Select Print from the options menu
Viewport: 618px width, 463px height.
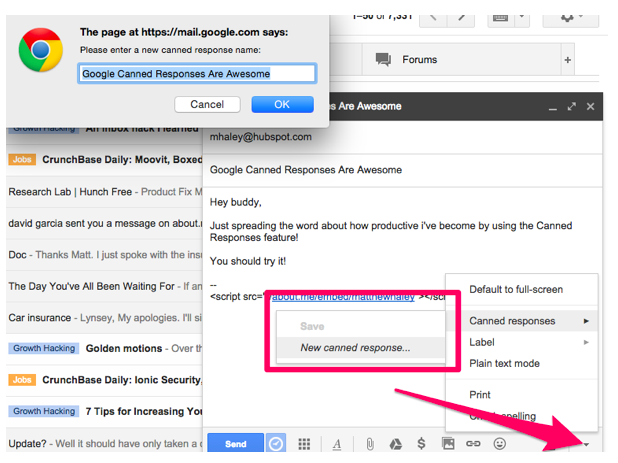click(521, 395)
